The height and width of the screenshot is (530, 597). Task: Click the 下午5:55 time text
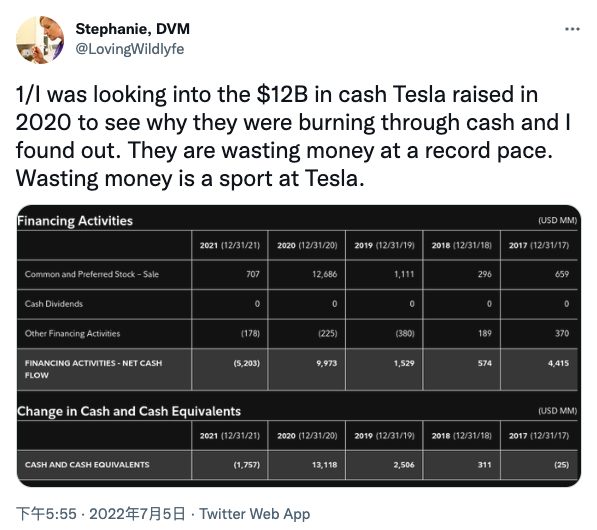coord(46,514)
